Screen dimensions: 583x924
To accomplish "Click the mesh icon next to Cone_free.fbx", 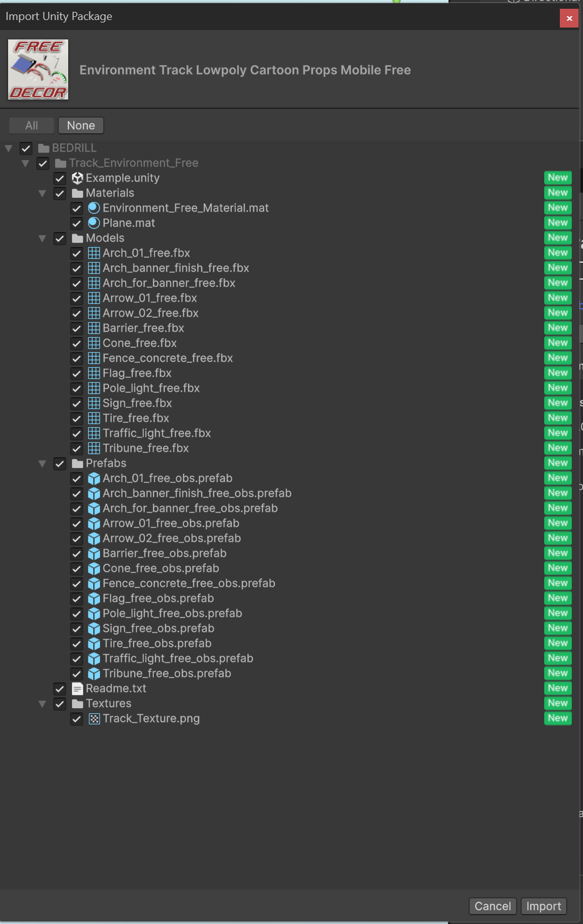I will 94,343.
